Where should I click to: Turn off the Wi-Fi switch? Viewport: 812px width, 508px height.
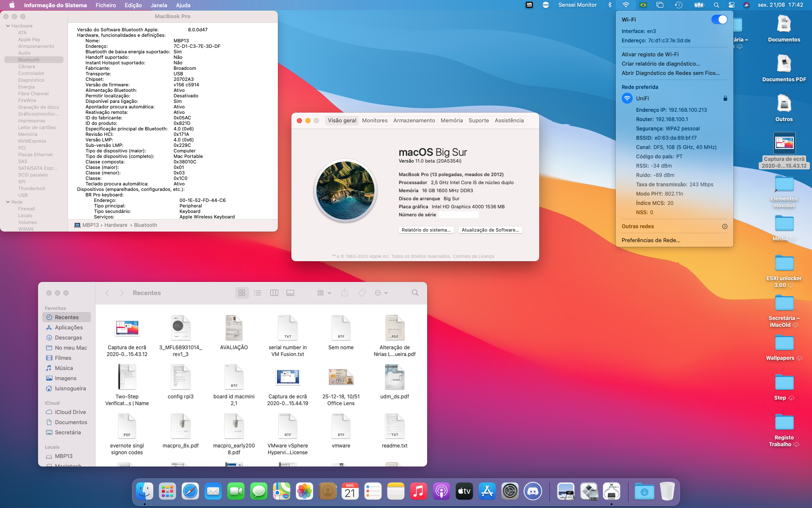point(719,19)
